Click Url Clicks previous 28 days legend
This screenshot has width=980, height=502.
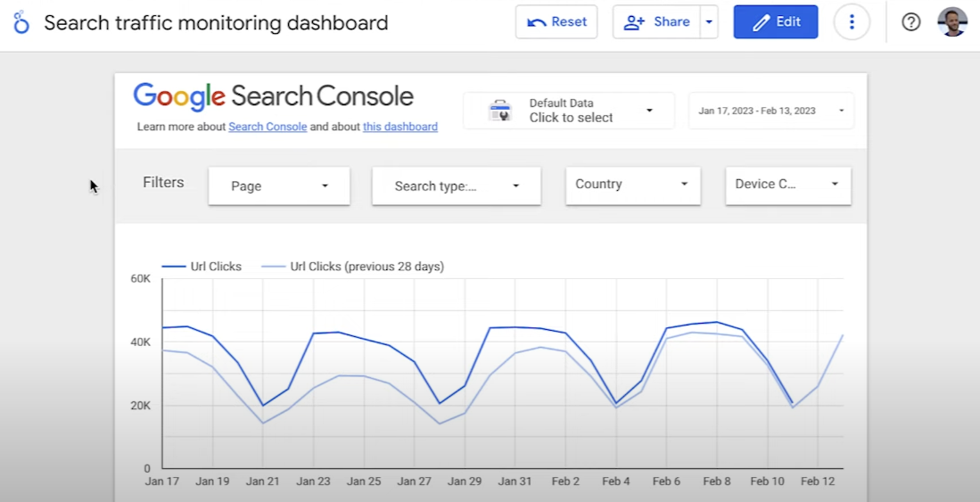tap(352, 267)
